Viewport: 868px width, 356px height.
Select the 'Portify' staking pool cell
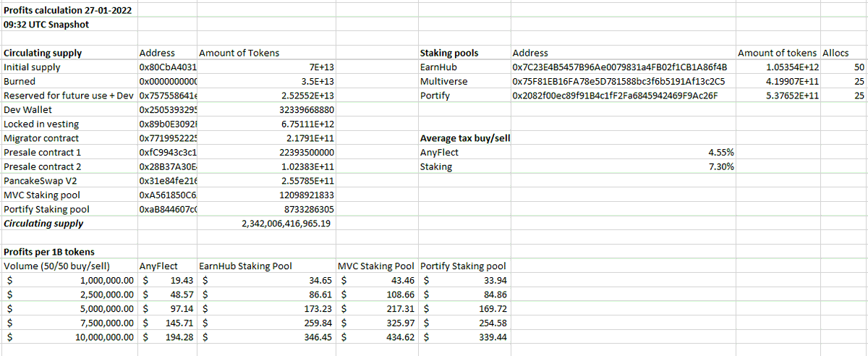(x=435, y=96)
